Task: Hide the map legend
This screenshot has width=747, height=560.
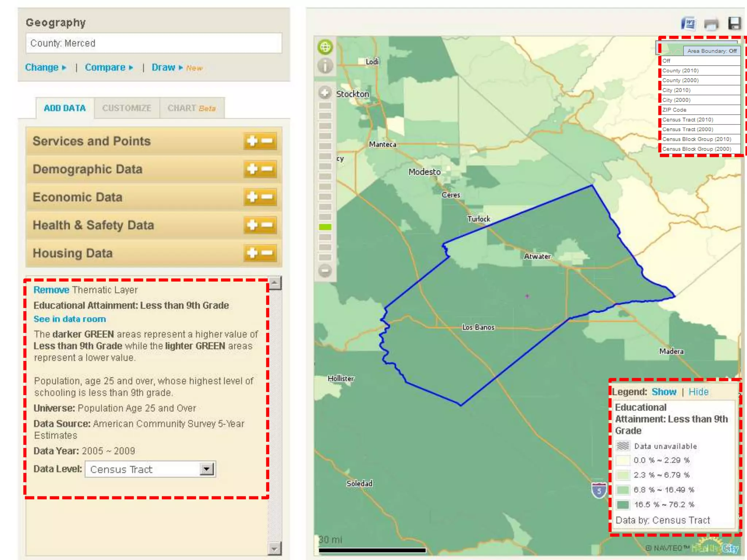Action: (698, 392)
